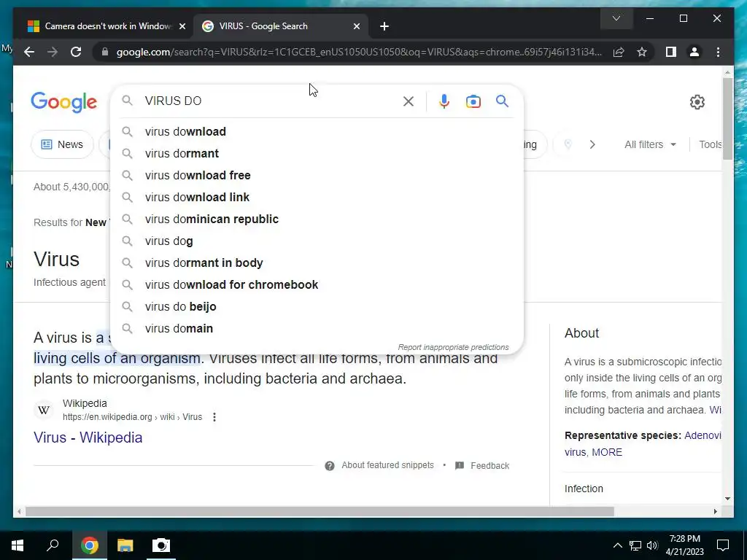Open the MORE link in the About panel
747x560 pixels.
606,452
